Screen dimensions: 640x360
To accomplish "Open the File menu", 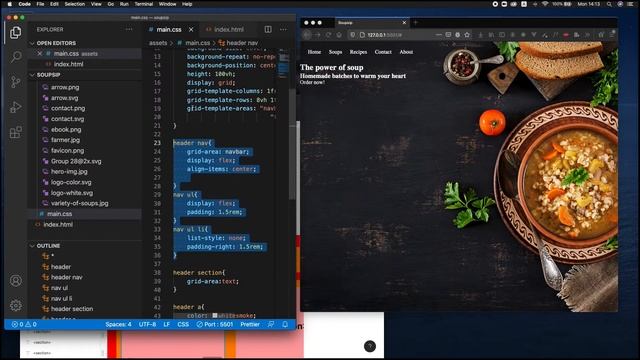I will point(40,4).
